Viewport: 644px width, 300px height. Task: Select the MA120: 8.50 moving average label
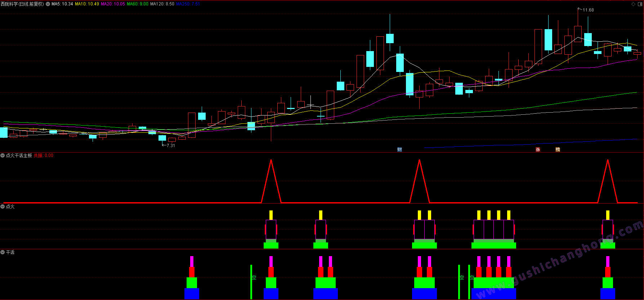click(162, 4)
